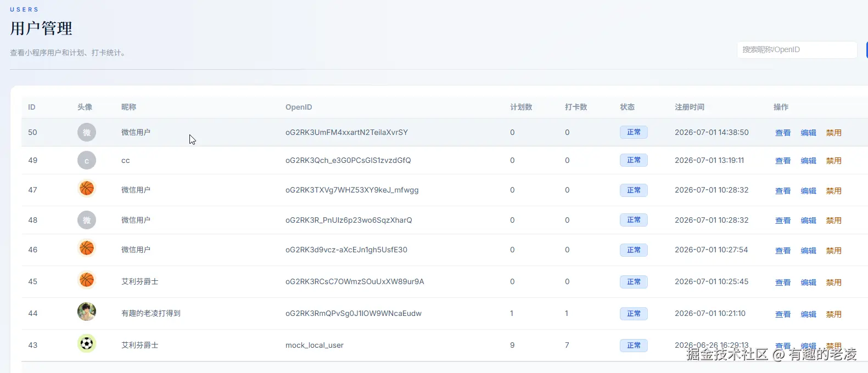Screen dimensions: 868x373
Task: Open 编辑 for user ID 47
Action: pos(808,191)
